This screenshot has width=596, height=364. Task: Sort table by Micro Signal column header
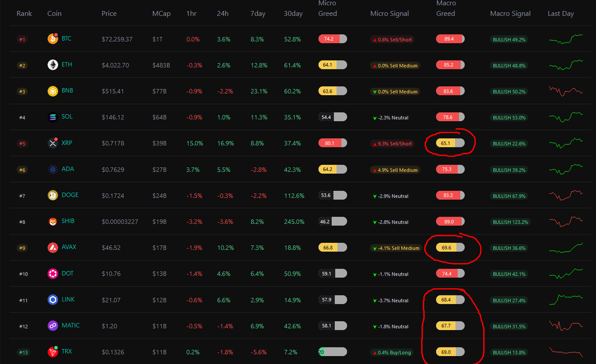pos(389,13)
